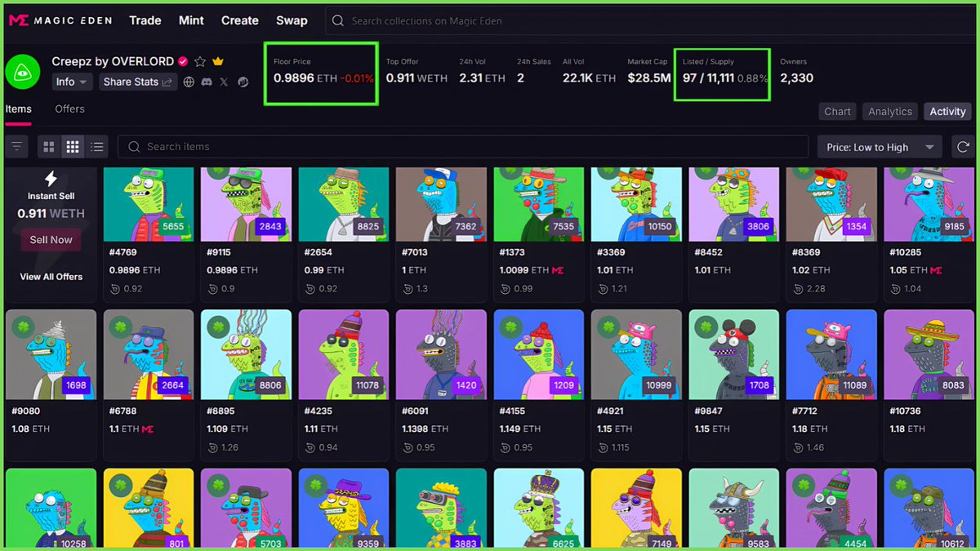980x551 pixels.
Task: Open the filters panel icon
Action: point(17,147)
